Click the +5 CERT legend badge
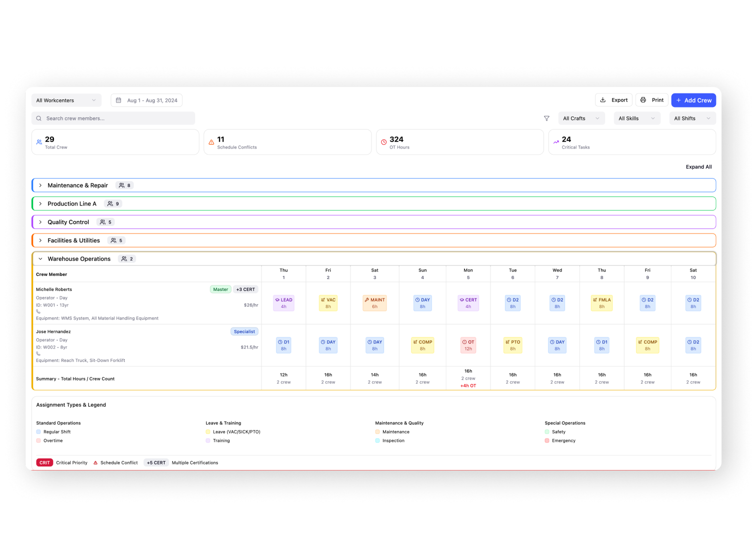Screen dimensions: 752x560 coord(156,463)
